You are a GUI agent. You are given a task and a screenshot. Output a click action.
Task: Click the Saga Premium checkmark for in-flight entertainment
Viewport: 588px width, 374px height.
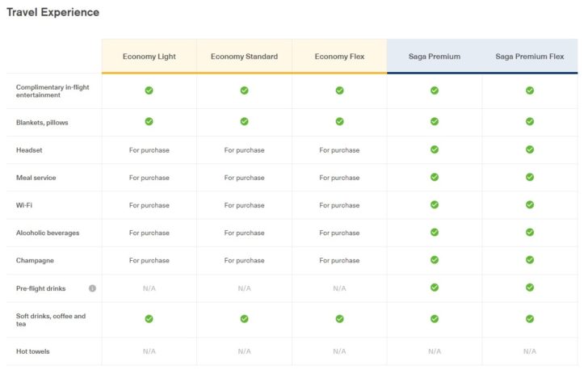tap(435, 90)
